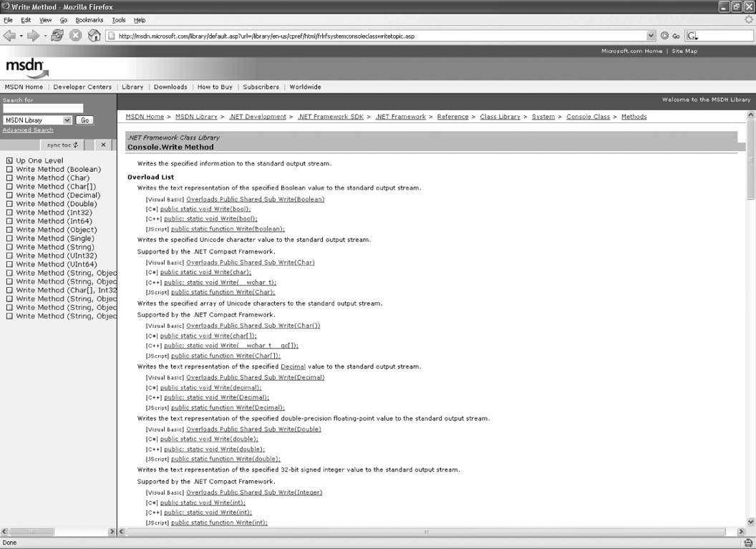
Task: Follow the Console Class breadcrumb link
Action: click(588, 117)
